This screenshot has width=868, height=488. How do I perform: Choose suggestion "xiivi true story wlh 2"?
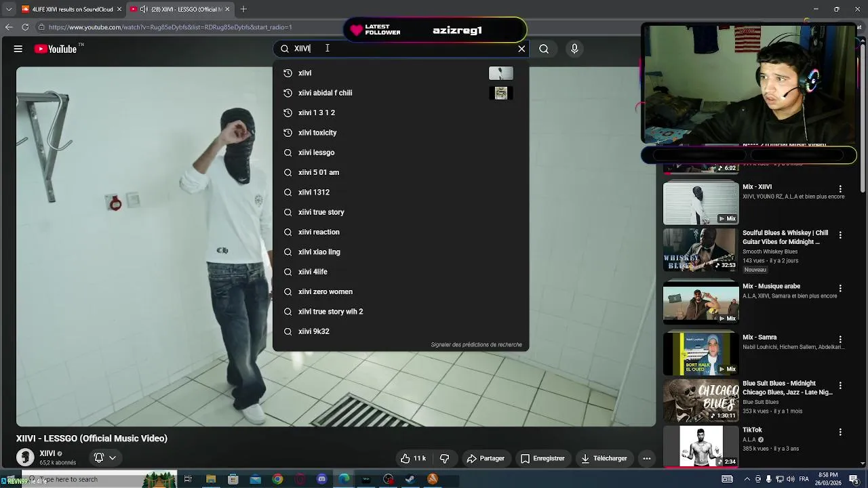400,312
